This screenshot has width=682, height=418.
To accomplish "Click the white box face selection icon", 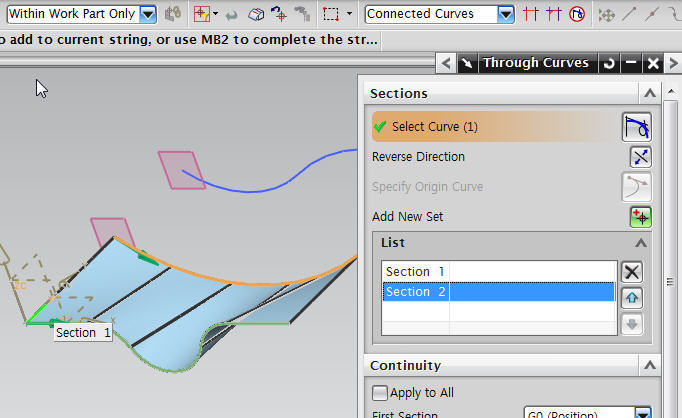I will [x=256, y=14].
